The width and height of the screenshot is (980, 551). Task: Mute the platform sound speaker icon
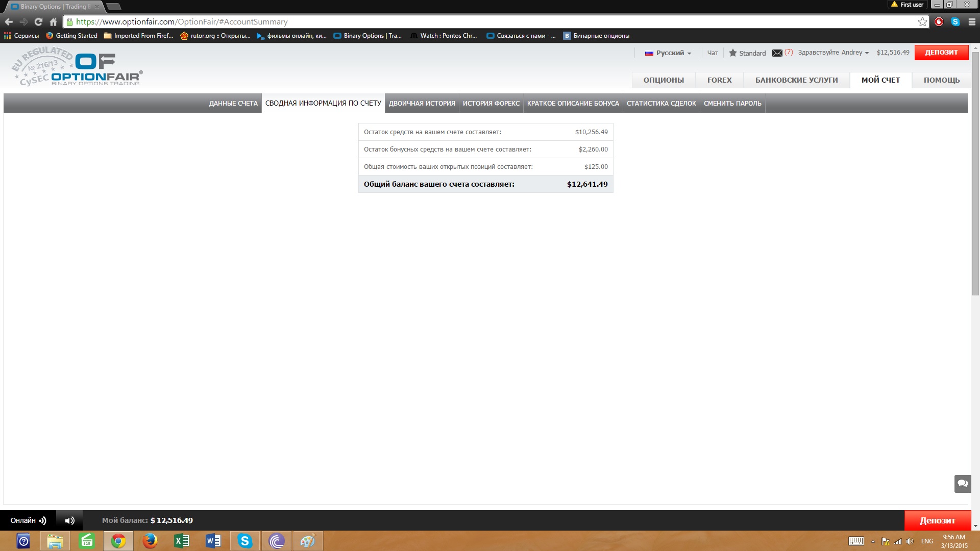(70, 520)
